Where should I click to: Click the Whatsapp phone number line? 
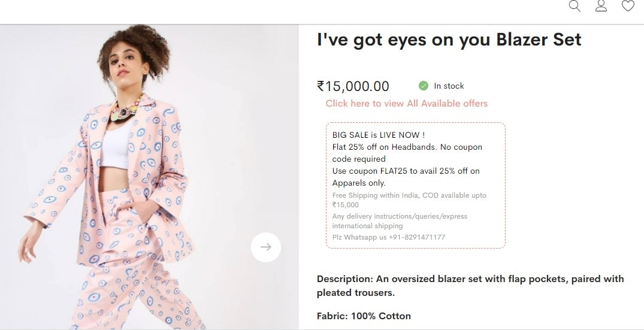click(x=388, y=237)
